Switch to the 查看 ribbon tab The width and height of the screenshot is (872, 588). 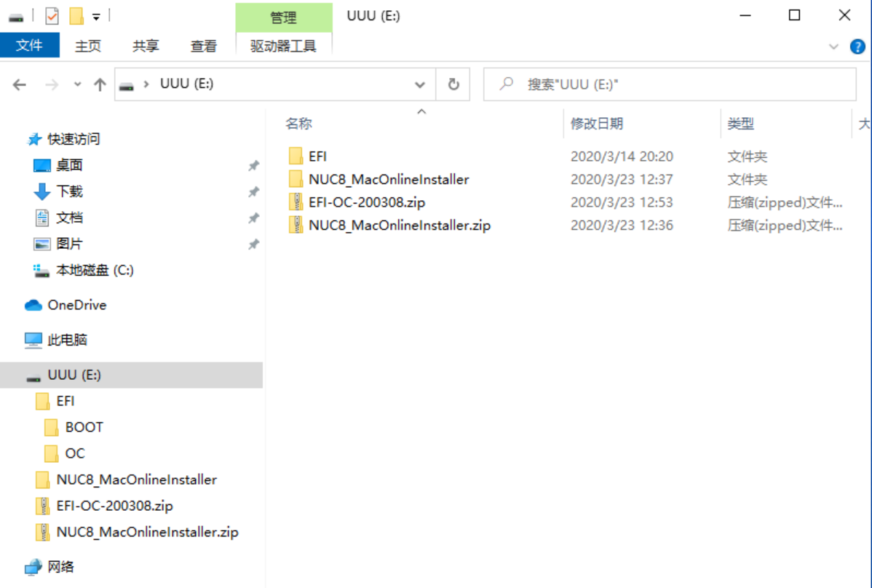[204, 46]
